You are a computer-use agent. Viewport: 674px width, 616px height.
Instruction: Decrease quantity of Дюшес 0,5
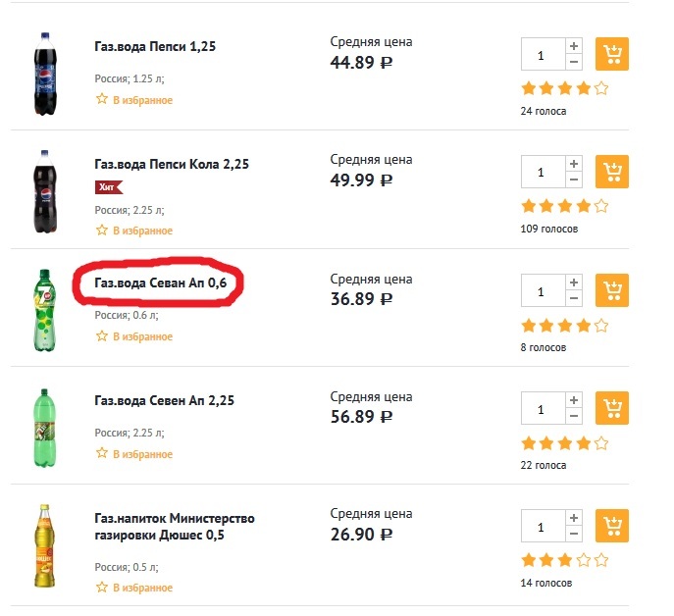click(574, 535)
